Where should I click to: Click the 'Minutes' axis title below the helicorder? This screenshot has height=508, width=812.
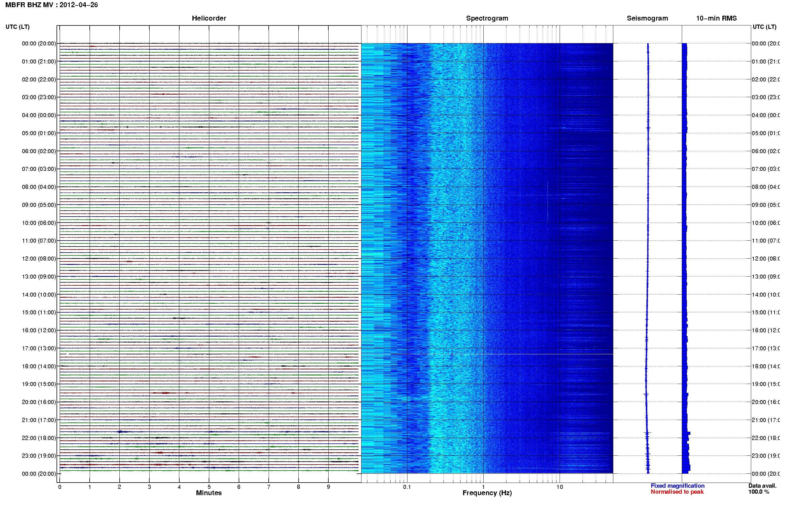(209, 493)
